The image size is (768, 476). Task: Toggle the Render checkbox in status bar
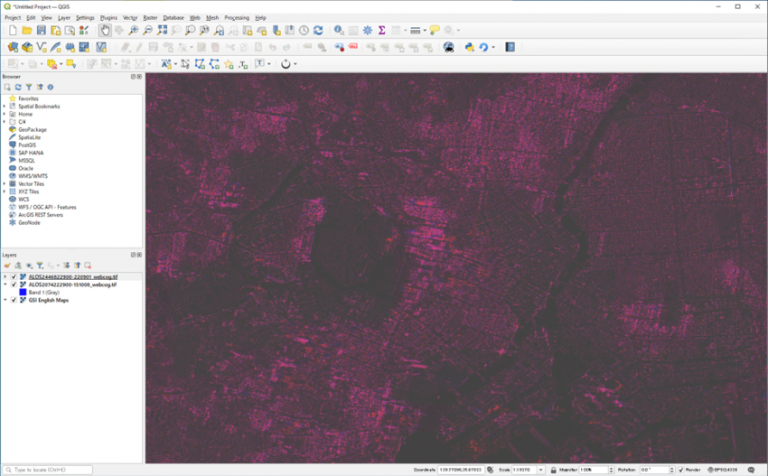click(x=681, y=470)
